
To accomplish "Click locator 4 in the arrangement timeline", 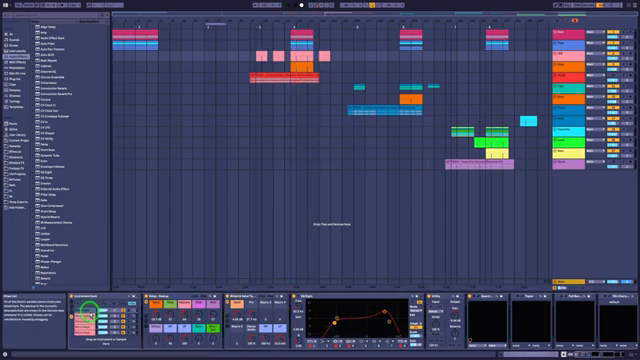I will (x=294, y=27).
